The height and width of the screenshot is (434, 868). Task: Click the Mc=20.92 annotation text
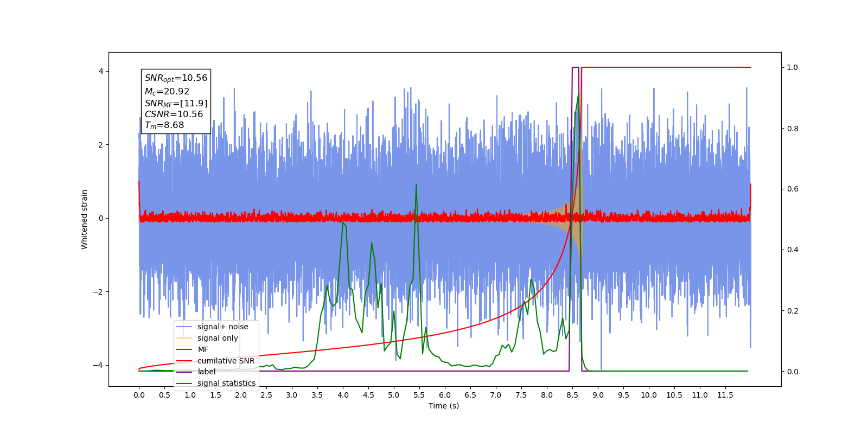tap(167, 92)
